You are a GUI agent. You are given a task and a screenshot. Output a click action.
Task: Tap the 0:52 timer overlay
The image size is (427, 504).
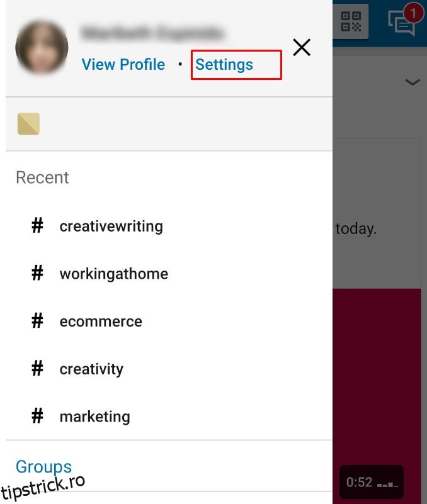[x=371, y=483]
